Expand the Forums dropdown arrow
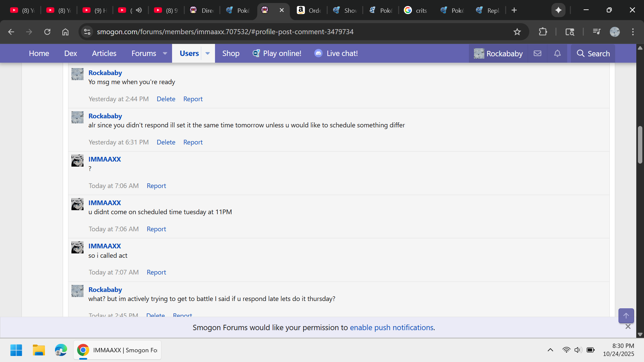 pos(165,53)
